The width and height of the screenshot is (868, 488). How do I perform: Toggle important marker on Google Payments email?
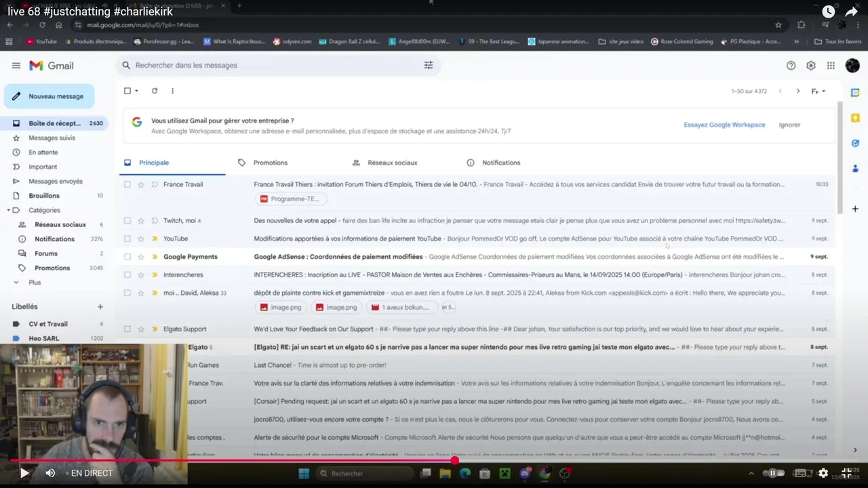[x=155, y=257]
